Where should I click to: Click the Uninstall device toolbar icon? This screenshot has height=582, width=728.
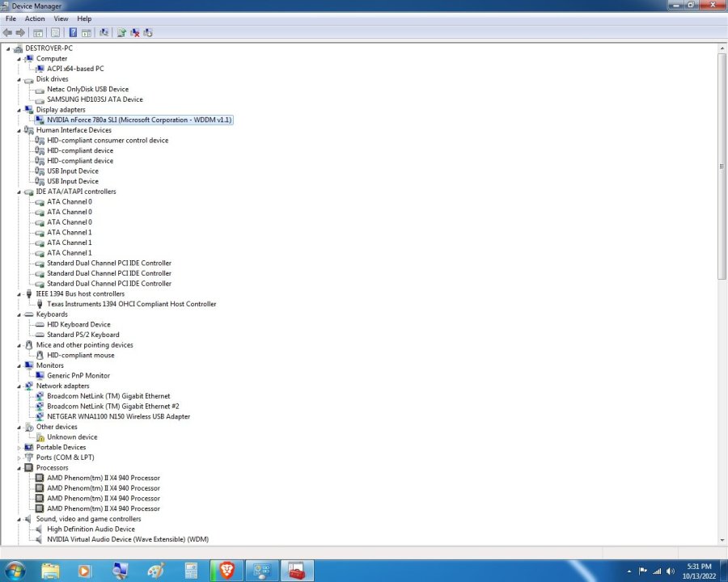(x=135, y=32)
